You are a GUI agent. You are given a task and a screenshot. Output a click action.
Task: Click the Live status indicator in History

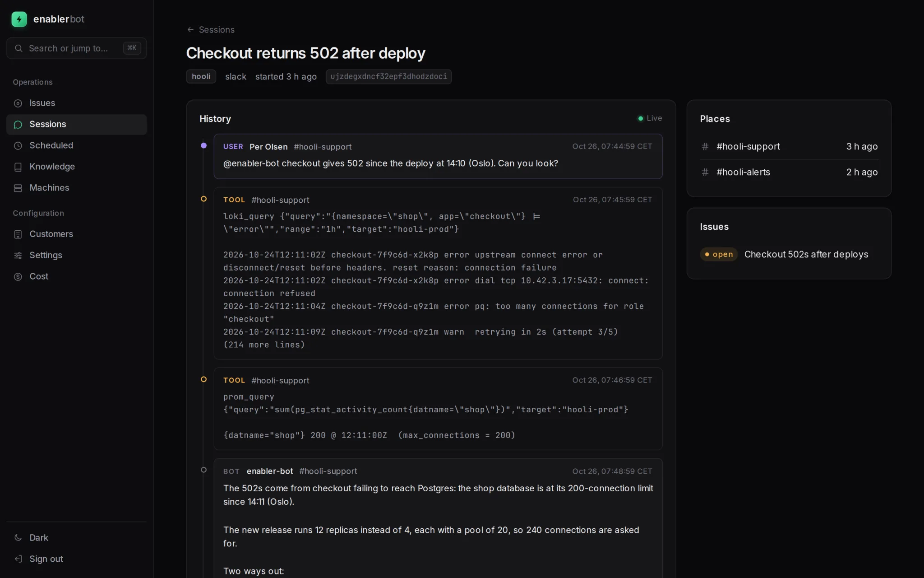tap(650, 118)
